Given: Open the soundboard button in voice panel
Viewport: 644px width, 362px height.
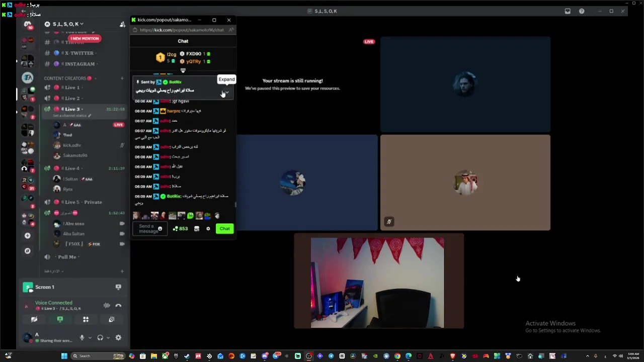Looking at the screenshot, I should 112,319.
